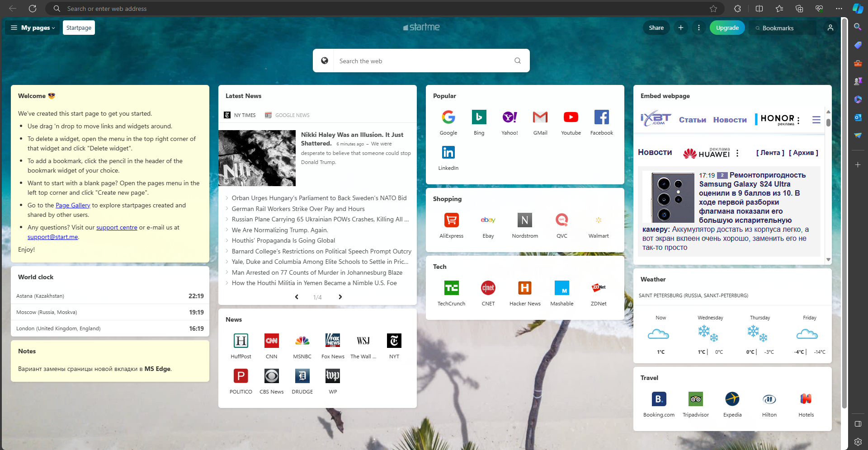
Task: Open the Fox News icon
Action: (333, 341)
